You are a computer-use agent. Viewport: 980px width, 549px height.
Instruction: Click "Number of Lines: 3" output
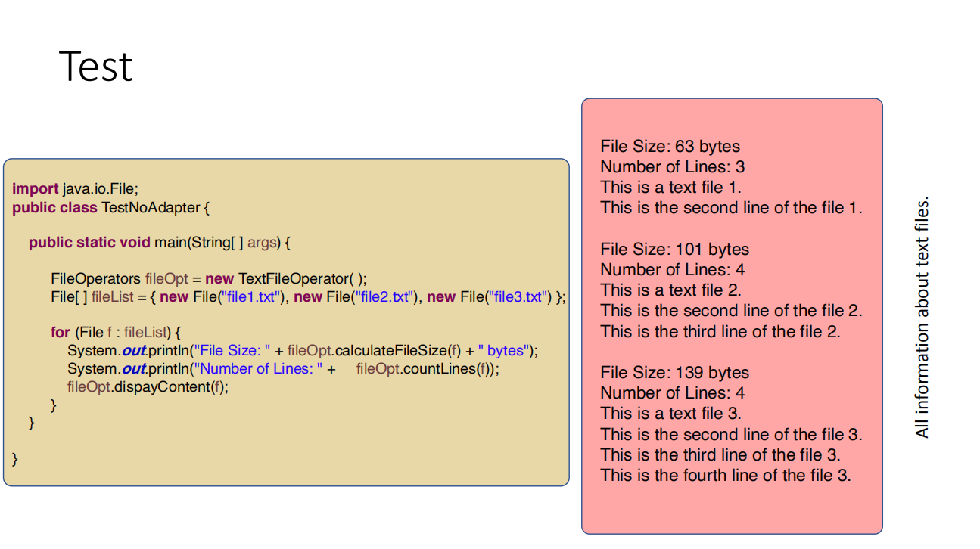[673, 166]
